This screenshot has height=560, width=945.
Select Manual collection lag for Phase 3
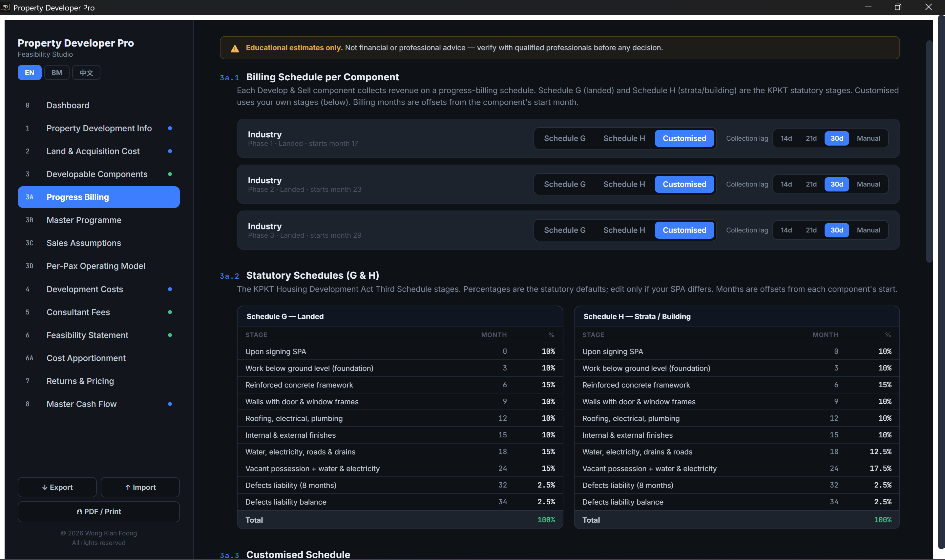coord(868,230)
